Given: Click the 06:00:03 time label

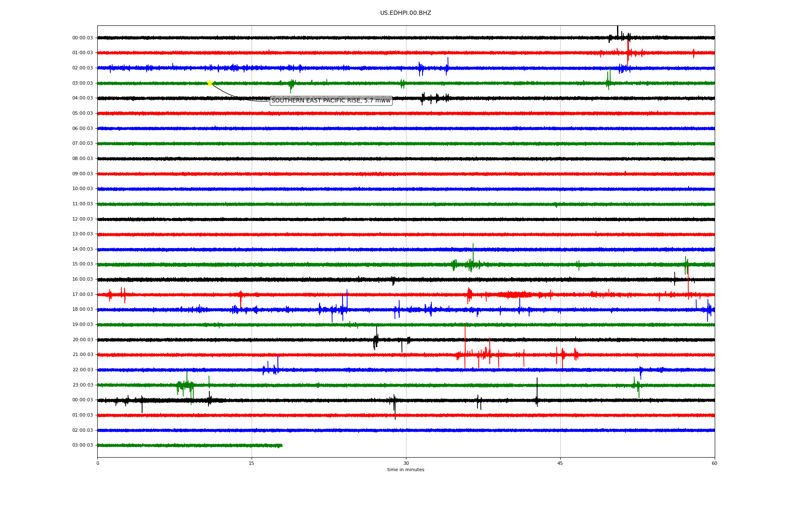Looking at the screenshot, I should 82,129.
